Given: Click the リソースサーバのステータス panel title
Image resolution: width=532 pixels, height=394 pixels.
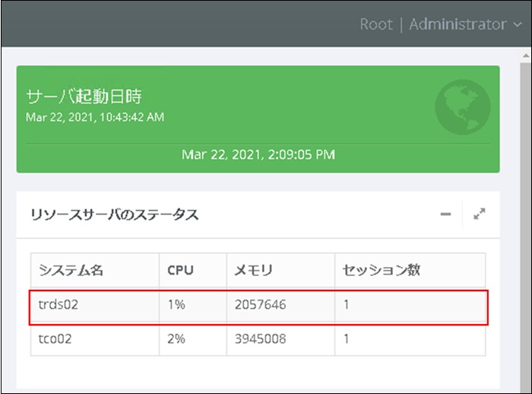Looking at the screenshot, I should click(115, 214).
